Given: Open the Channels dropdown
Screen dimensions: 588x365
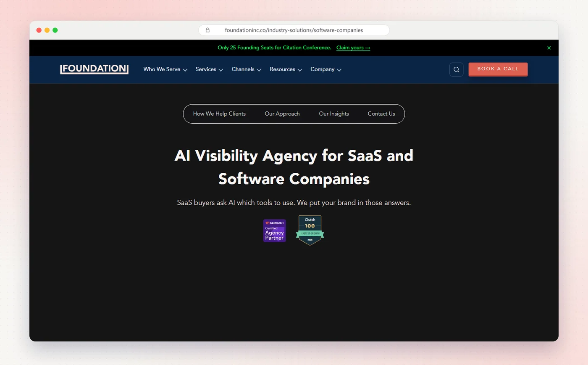Looking at the screenshot, I should 247,69.
